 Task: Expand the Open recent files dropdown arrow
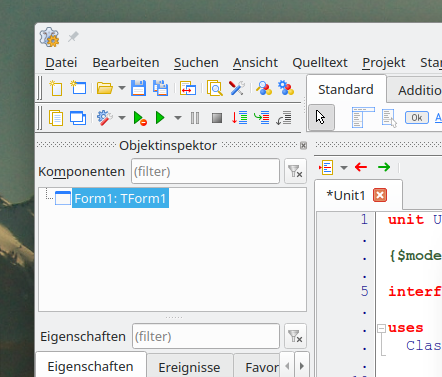[122, 88]
